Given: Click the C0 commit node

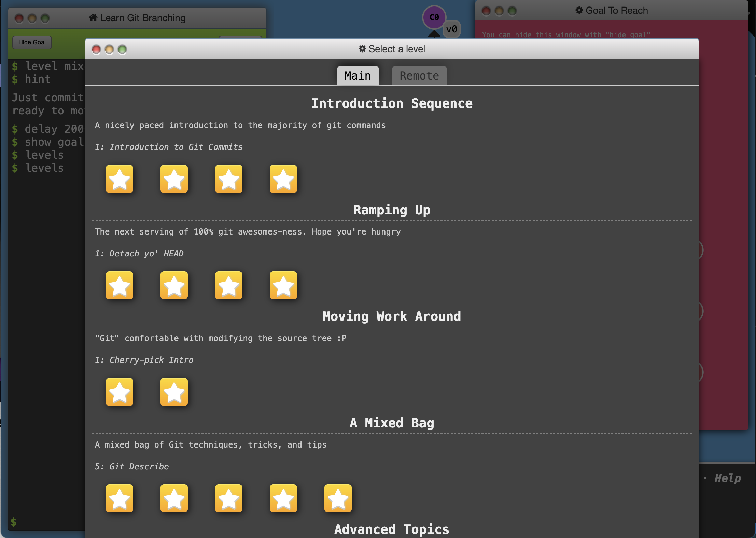Looking at the screenshot, I should coord(434,17).
